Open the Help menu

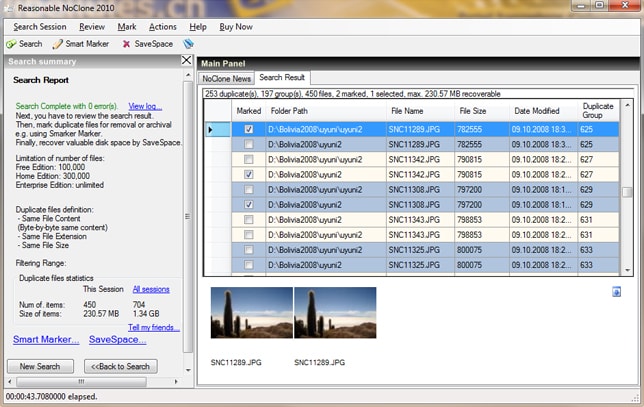pos(198,27)
